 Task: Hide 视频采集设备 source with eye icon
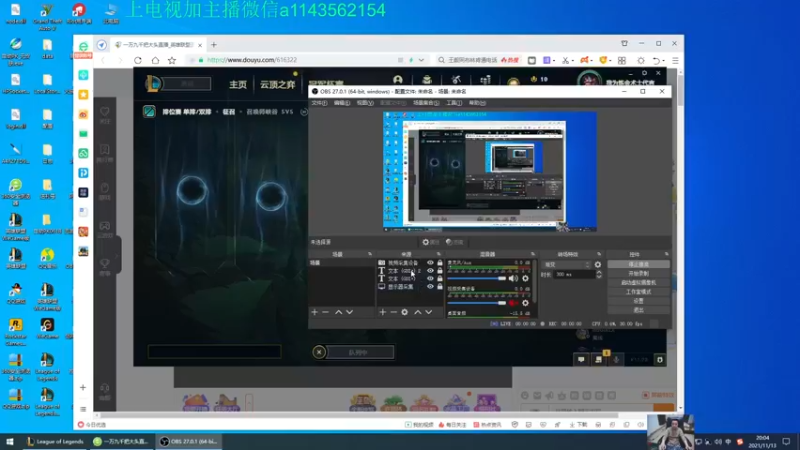pyautogui.click(x=430, y=263)
